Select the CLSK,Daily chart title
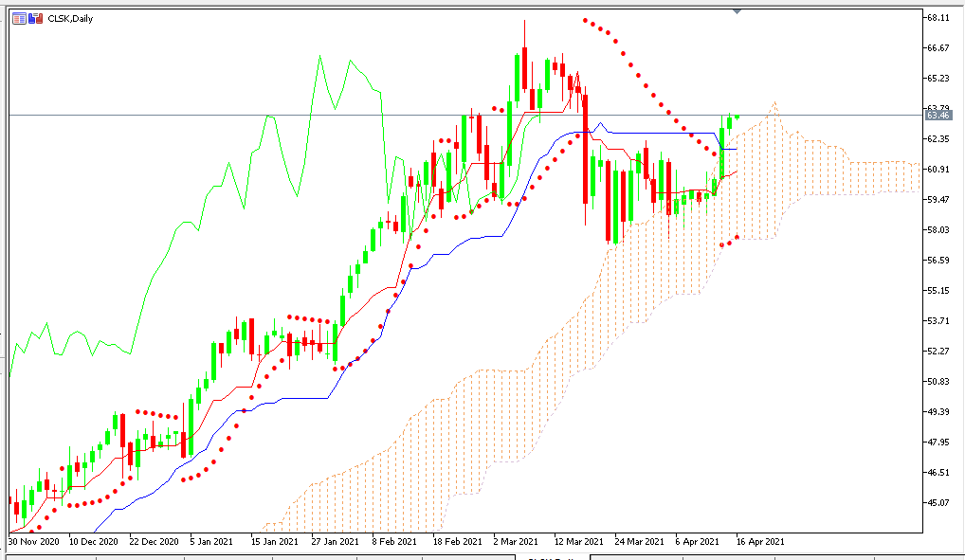965x560 pixels. click(x=70, y=18)
